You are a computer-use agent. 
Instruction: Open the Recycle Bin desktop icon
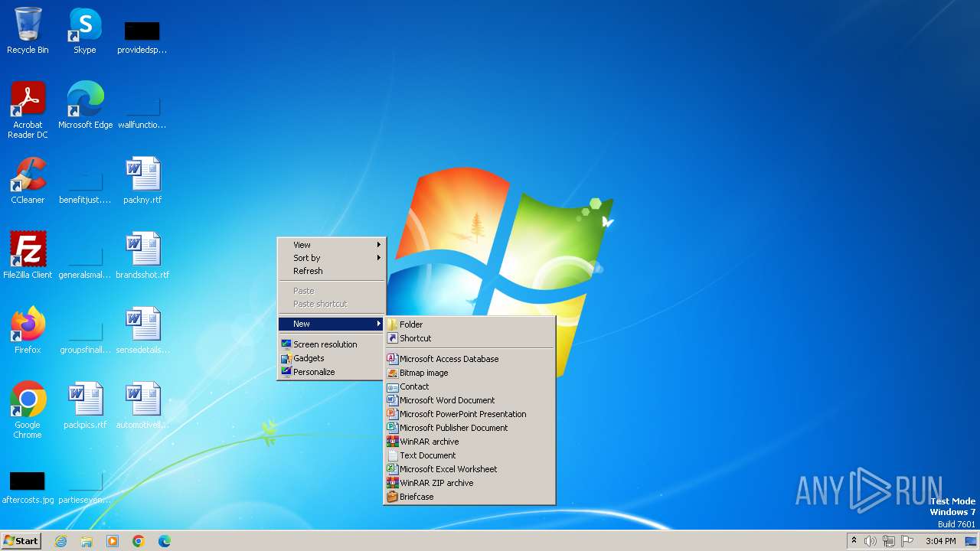coord(28,31)
